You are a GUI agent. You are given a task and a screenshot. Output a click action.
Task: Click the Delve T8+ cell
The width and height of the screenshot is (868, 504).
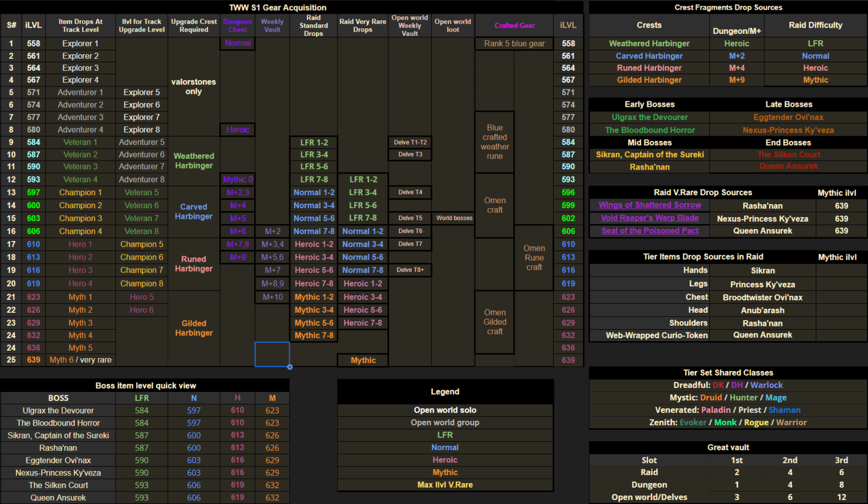[410, 270]
